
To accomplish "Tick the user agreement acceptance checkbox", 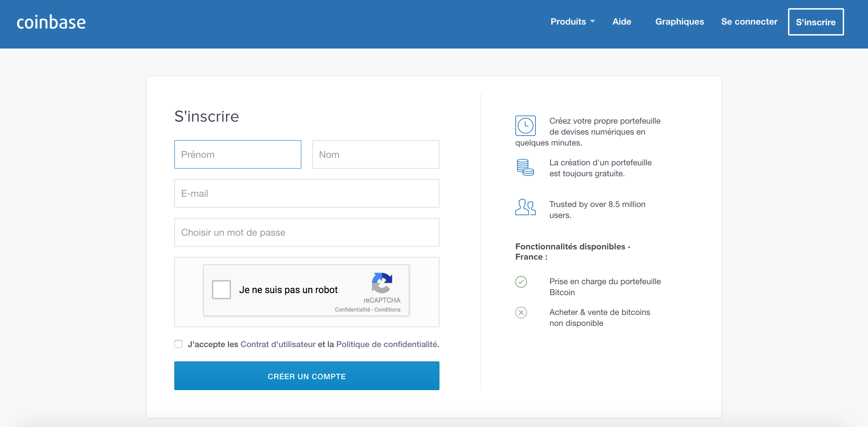I will [178, 344].
